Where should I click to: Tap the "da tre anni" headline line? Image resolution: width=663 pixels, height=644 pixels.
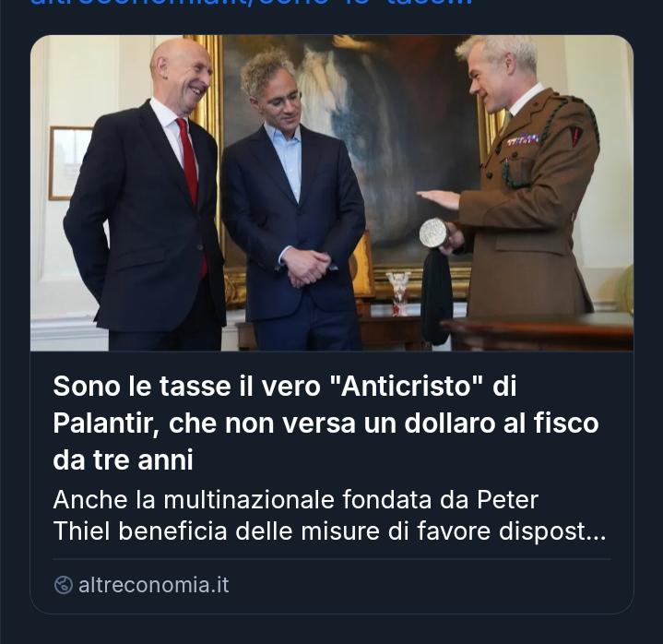point(123,460)
